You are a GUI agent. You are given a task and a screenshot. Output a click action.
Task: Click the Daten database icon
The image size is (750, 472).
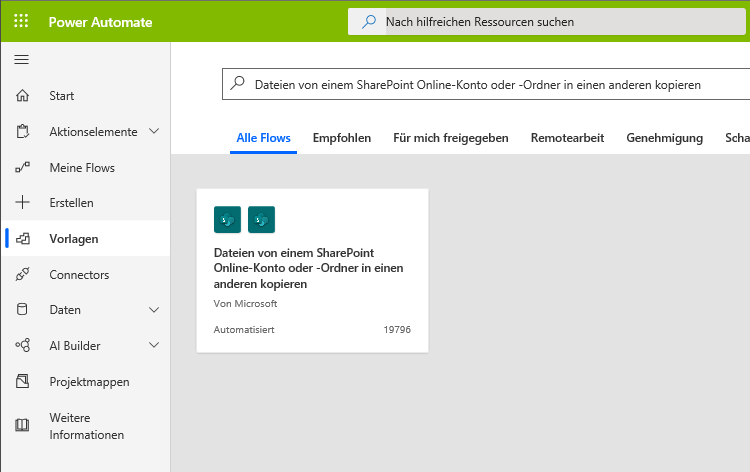coord(22,309)
